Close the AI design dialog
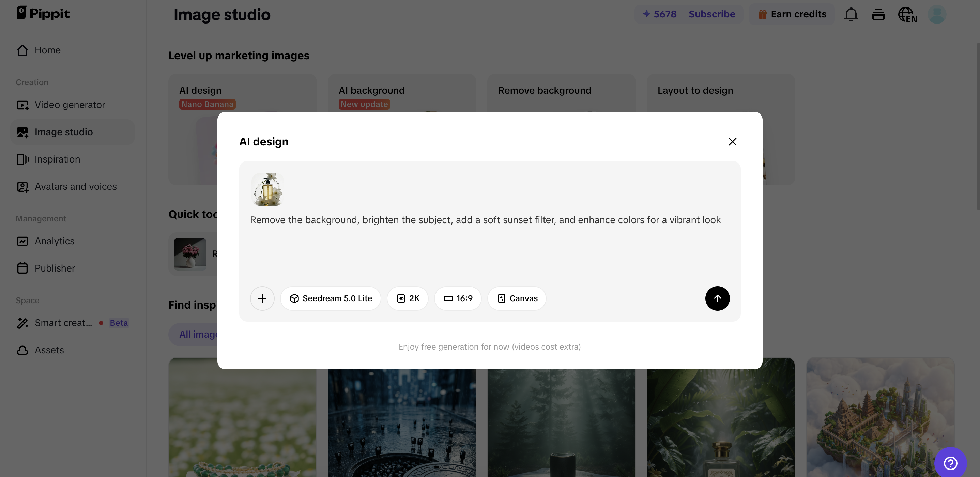The width and height of the screenshot is (980, 477). click(x=732, y=141)
